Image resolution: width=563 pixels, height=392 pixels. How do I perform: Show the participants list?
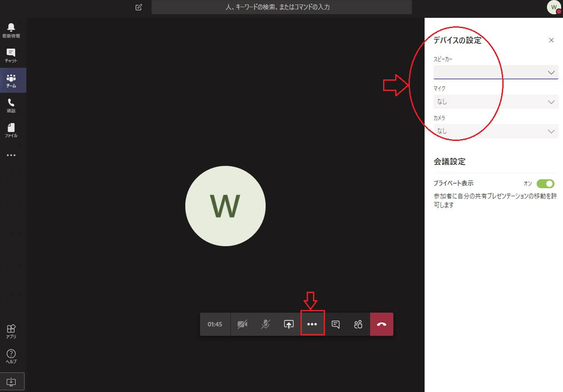click(358, 324)
